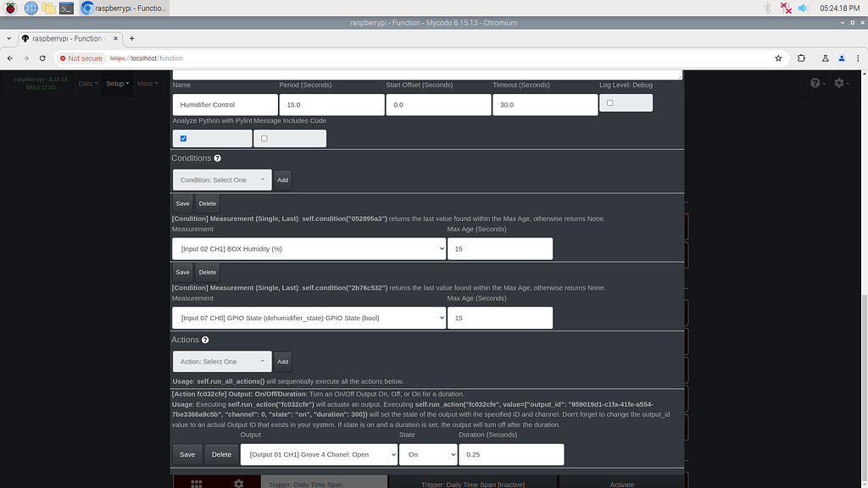Open the Action: Select One dropdown

click(x=221, y=361)
